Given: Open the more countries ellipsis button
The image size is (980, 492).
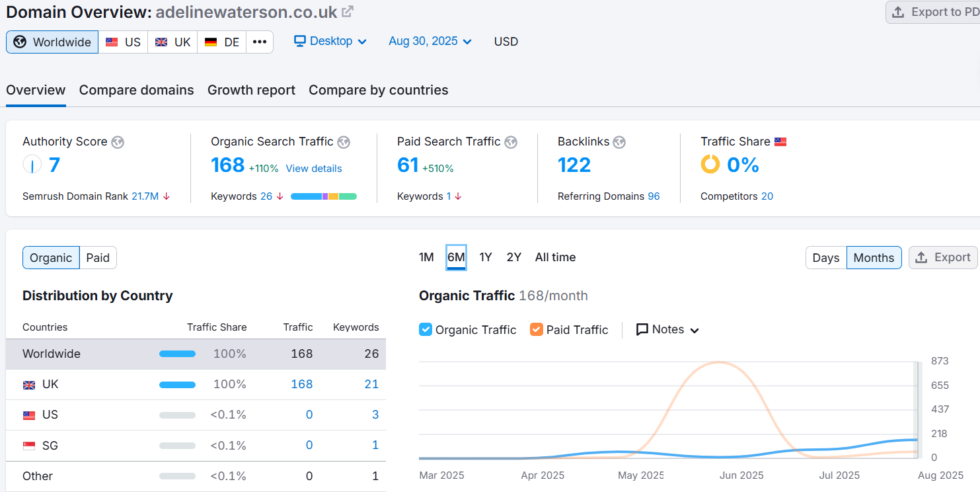Looking at the screenshot, I should 260,42.
